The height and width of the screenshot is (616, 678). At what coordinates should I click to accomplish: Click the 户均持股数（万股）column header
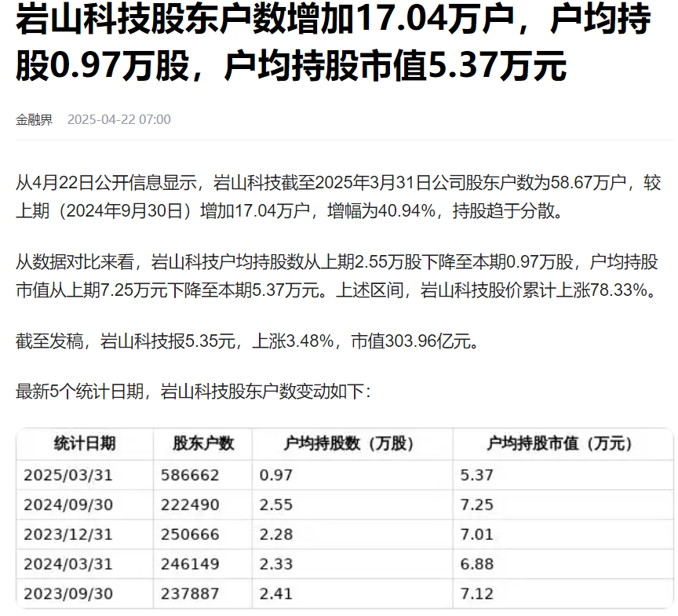[x=352, y=443]
